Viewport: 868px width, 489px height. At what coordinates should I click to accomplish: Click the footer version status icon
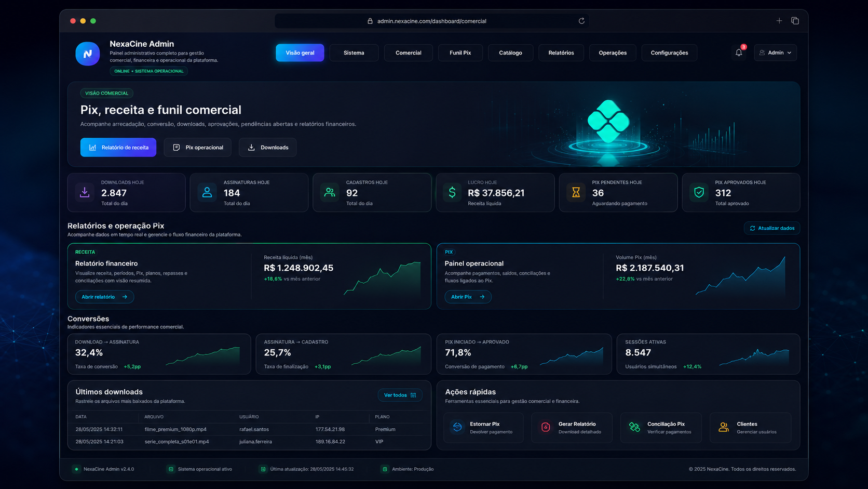click(x=76, y=469)
